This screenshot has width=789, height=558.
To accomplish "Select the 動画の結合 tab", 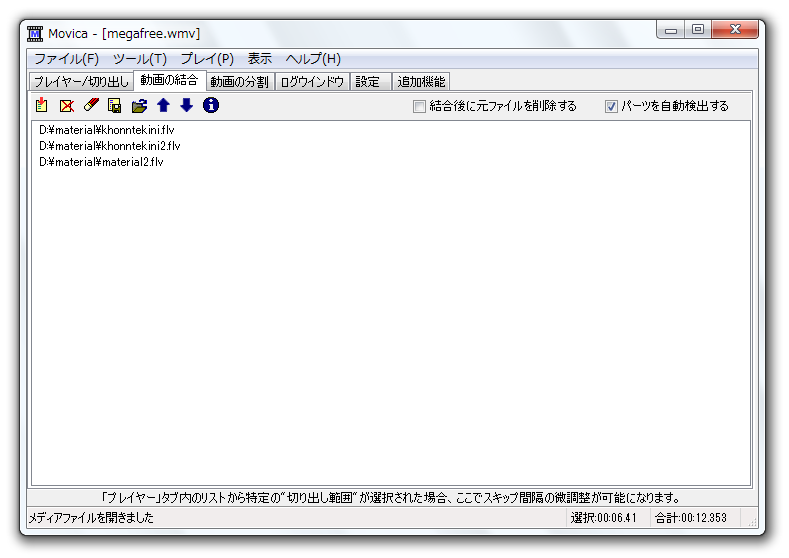I will 169,80.
